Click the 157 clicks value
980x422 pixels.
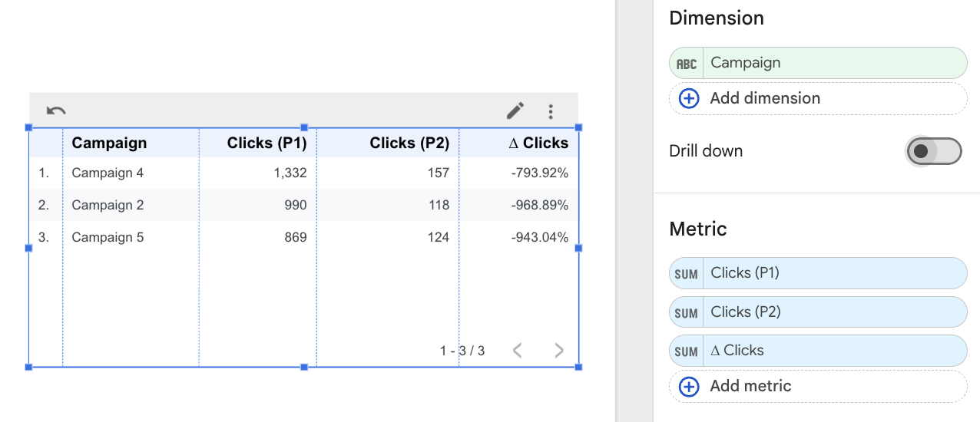pos(439,173)
